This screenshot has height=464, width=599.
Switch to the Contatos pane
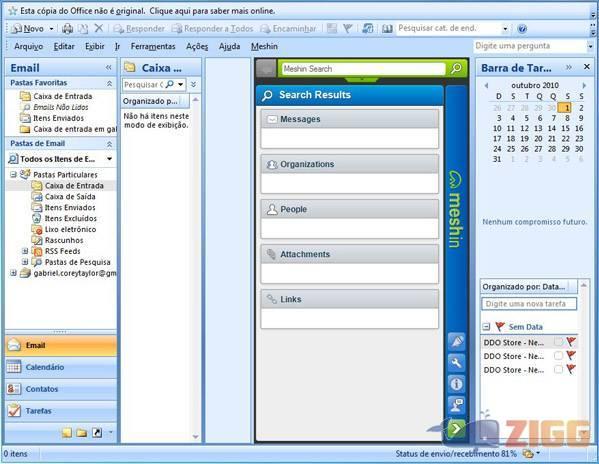click(x=61, y=389)
